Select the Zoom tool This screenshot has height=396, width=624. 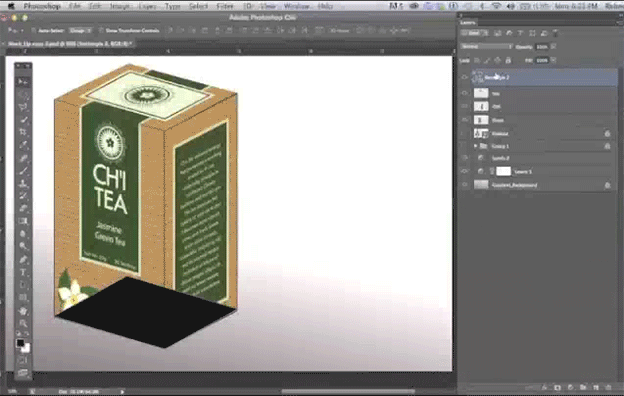(23, 323)
